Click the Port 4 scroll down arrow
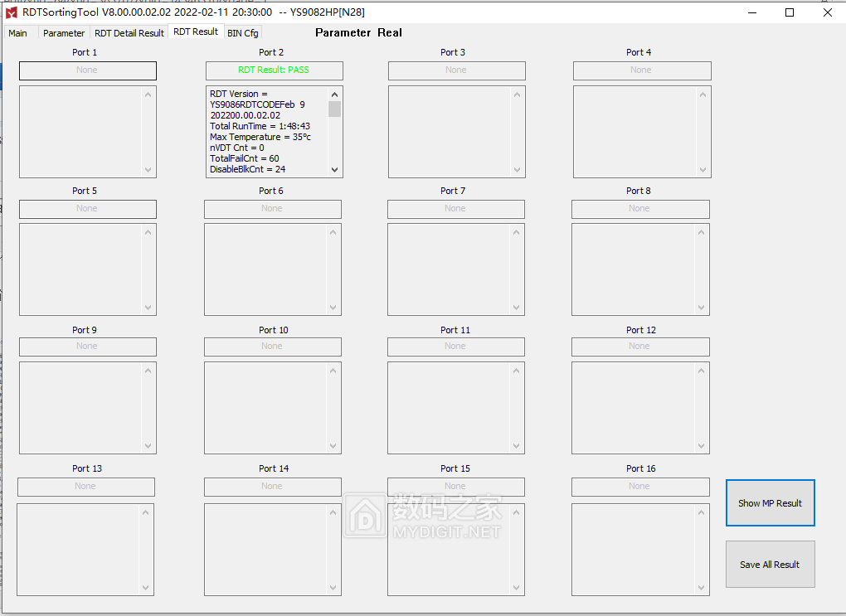Viewport: 846px width, 616px height. point(703,170)
